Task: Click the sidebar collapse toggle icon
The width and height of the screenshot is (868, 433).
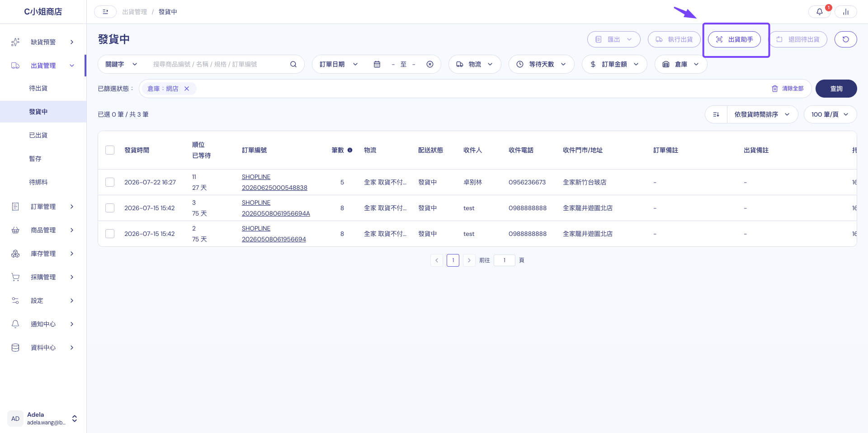Action: click(105, 12)
